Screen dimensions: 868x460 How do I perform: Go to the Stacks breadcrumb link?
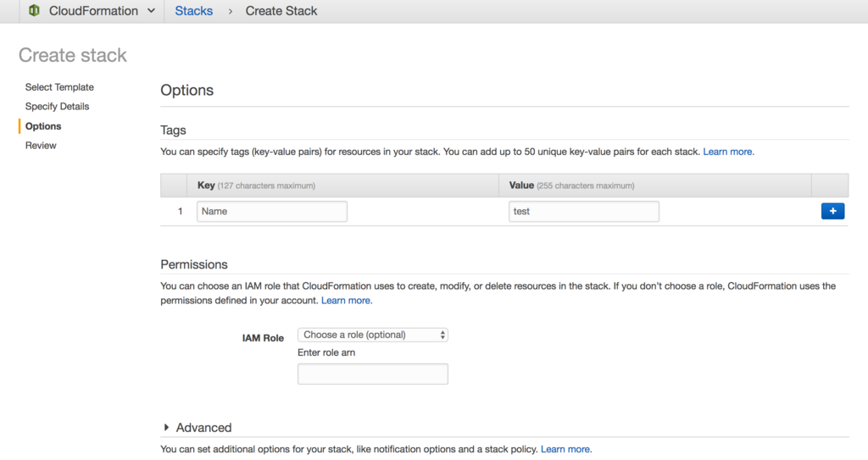tap(194, 11)
